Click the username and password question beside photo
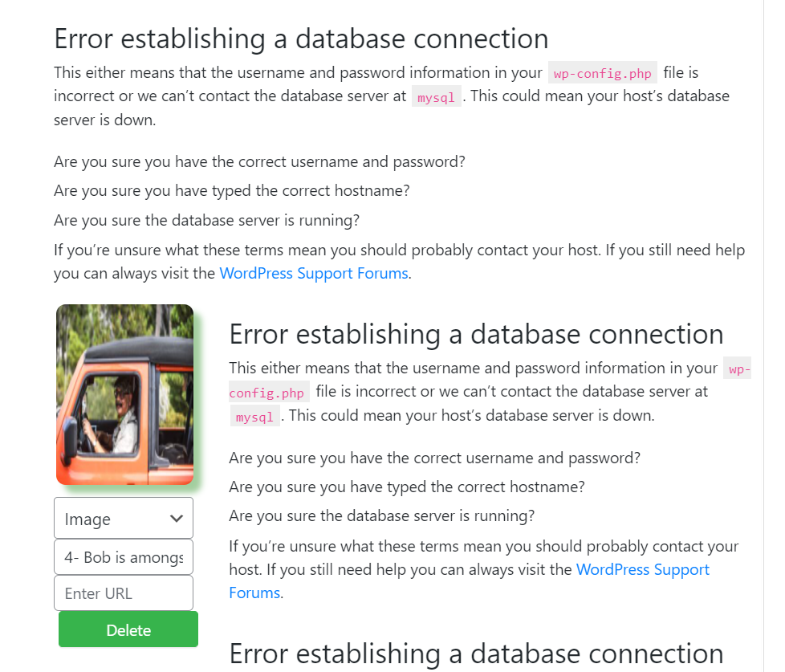 (x=434, y=458)
